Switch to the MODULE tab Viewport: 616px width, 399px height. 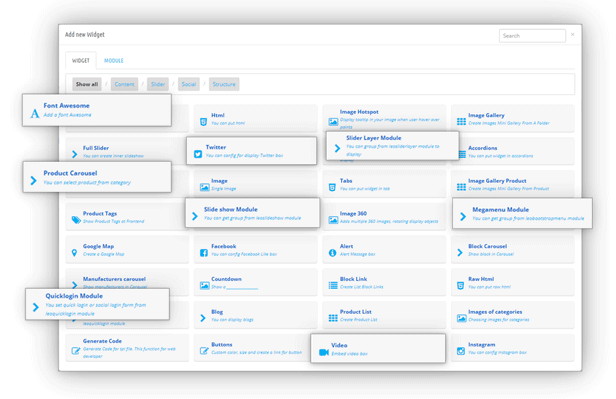114,60
